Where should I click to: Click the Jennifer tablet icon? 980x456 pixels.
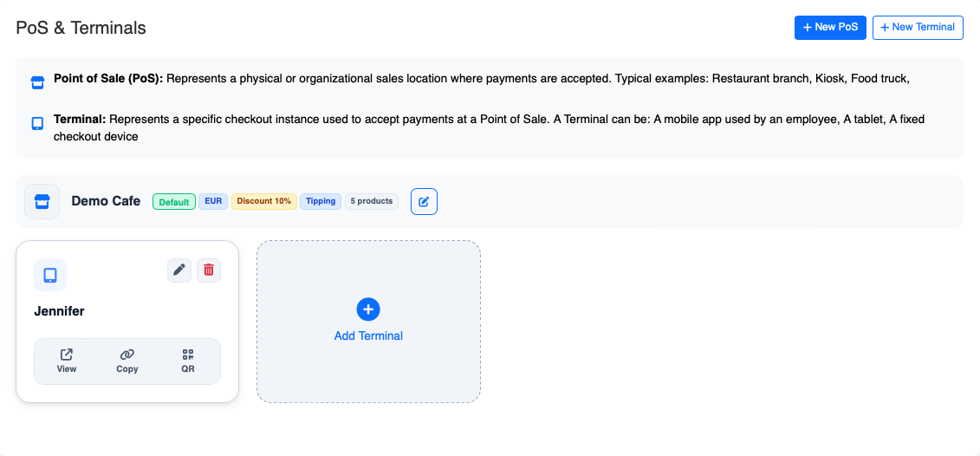point(50,275)
